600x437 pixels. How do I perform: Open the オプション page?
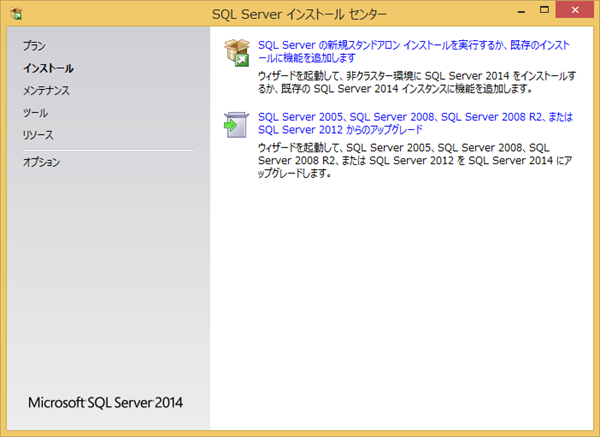click(x=41, y=162)
